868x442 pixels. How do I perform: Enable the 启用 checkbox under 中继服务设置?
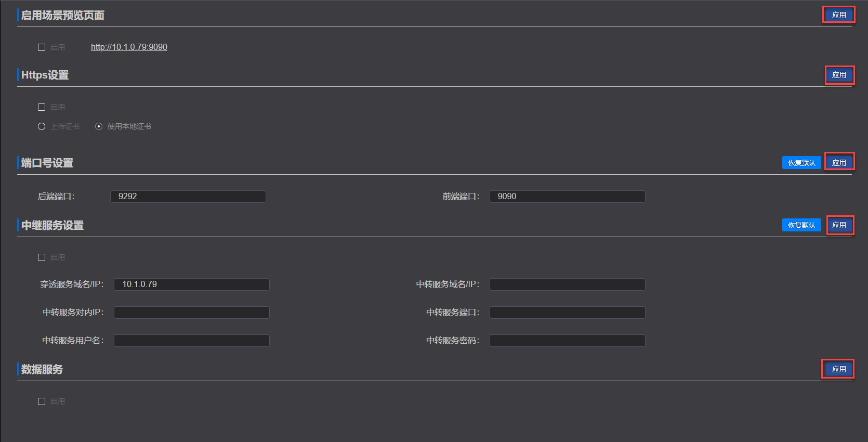coord(42,257)
